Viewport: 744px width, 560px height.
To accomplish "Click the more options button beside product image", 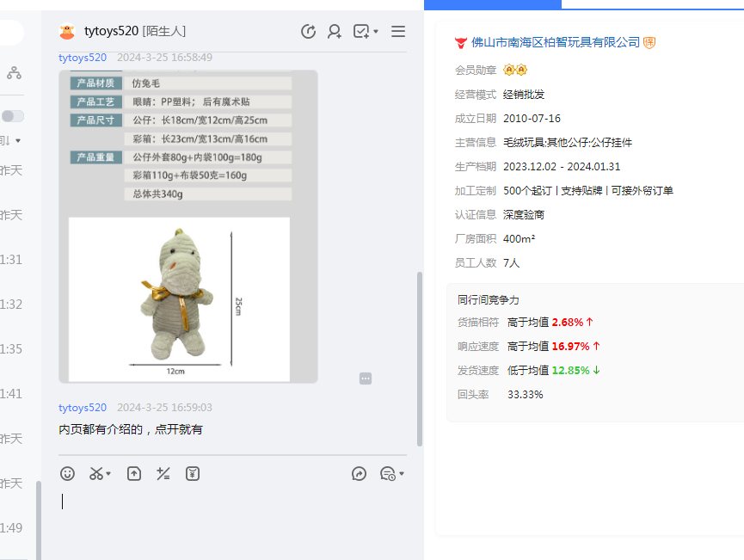I will pos(366,378).
